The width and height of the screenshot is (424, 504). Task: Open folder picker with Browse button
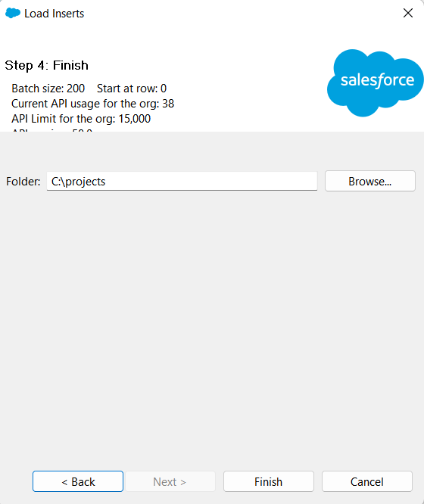pos(370,182)
